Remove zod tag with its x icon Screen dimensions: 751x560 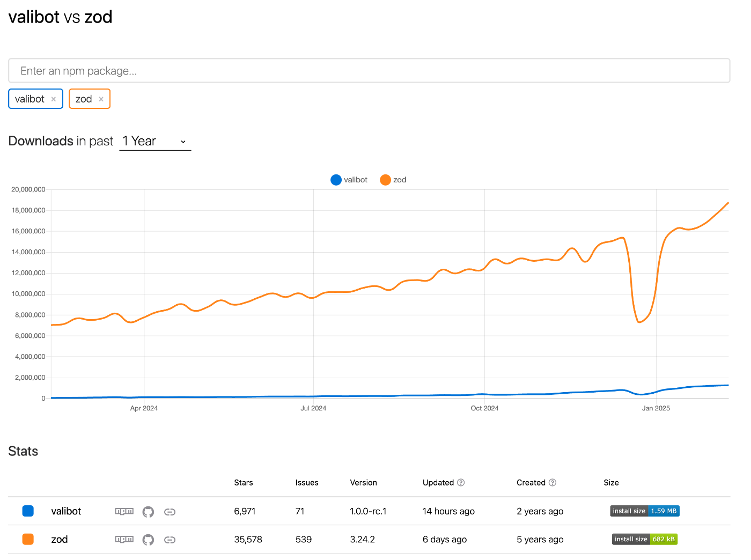101,99
